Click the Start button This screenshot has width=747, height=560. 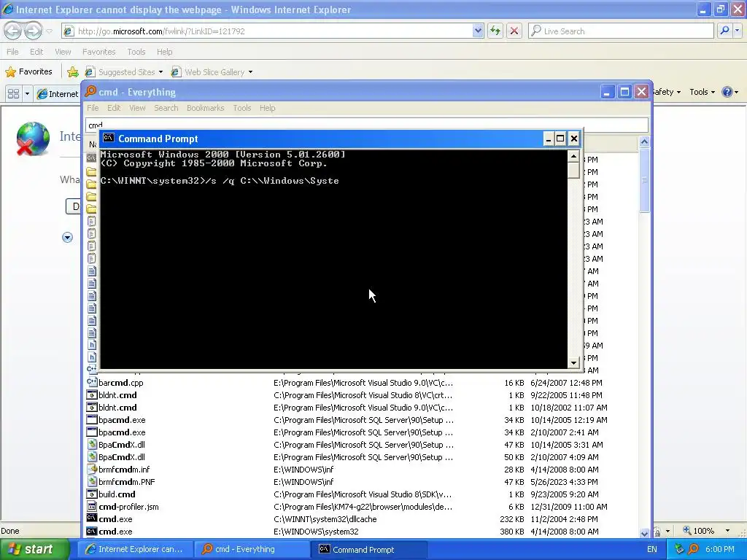tap(35, 549)
